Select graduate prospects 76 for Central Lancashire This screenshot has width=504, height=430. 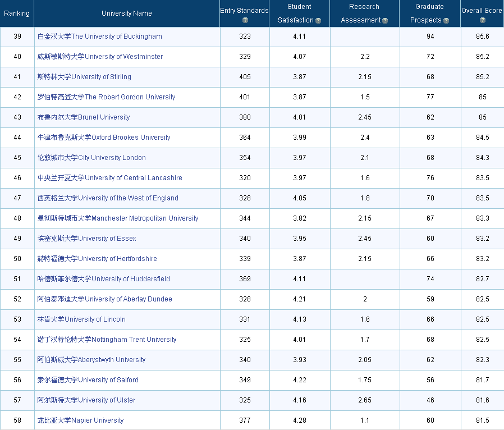[430, 178]
